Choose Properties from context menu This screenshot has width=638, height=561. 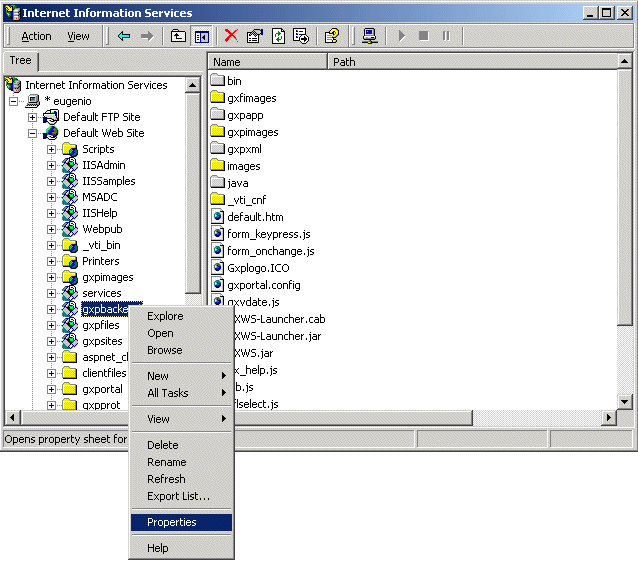click(x=181, y=522)
